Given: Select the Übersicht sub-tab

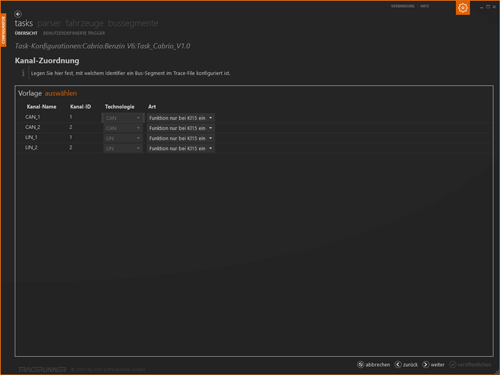Looking at the screenshot, I should tap(26, 33).
